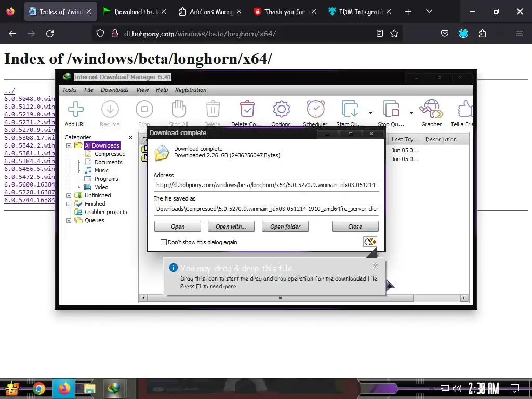Open Firefox extensions puzzle icon
This screenshot has width=532, height=399.
pos(482,33)
